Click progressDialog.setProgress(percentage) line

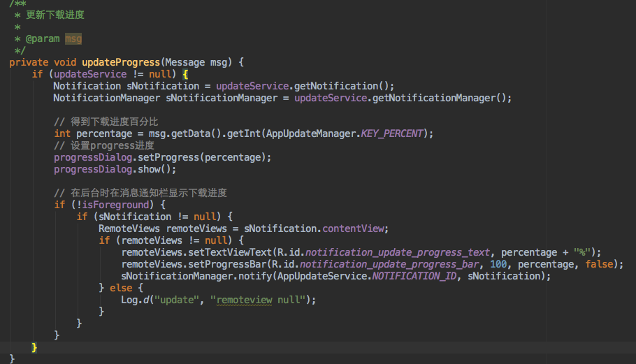click(x=163, y=157)
